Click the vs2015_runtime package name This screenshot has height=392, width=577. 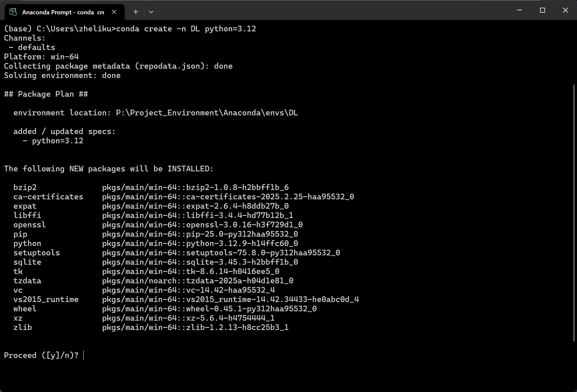(46, 299)
